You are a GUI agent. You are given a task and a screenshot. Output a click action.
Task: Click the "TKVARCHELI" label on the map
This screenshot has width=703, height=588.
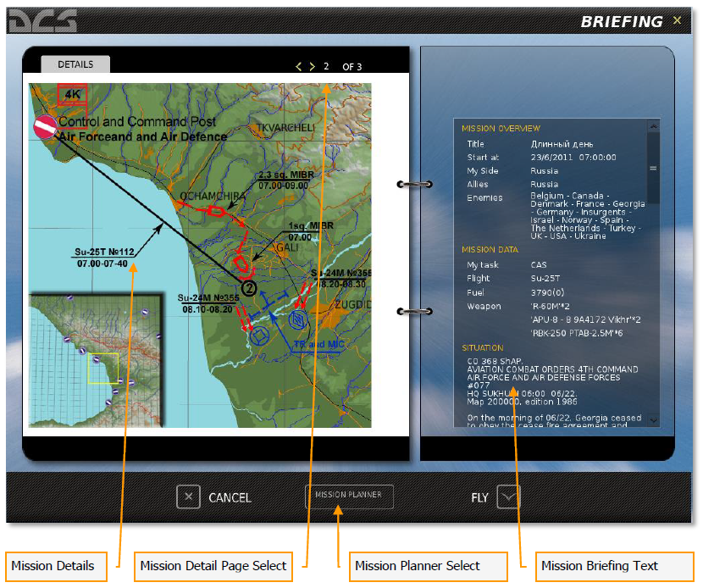pos(285,128)
